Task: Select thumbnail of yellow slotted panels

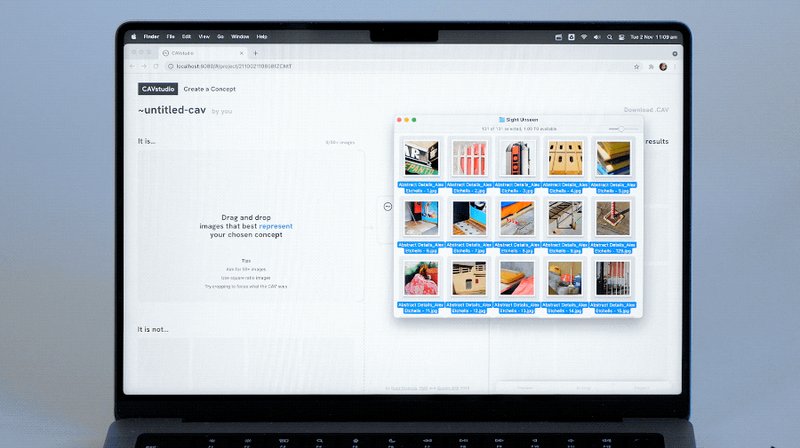Action: [565, 158]
